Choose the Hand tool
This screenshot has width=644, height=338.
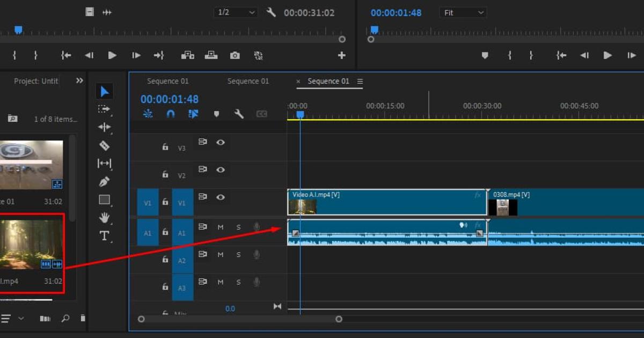click(104, 217)
